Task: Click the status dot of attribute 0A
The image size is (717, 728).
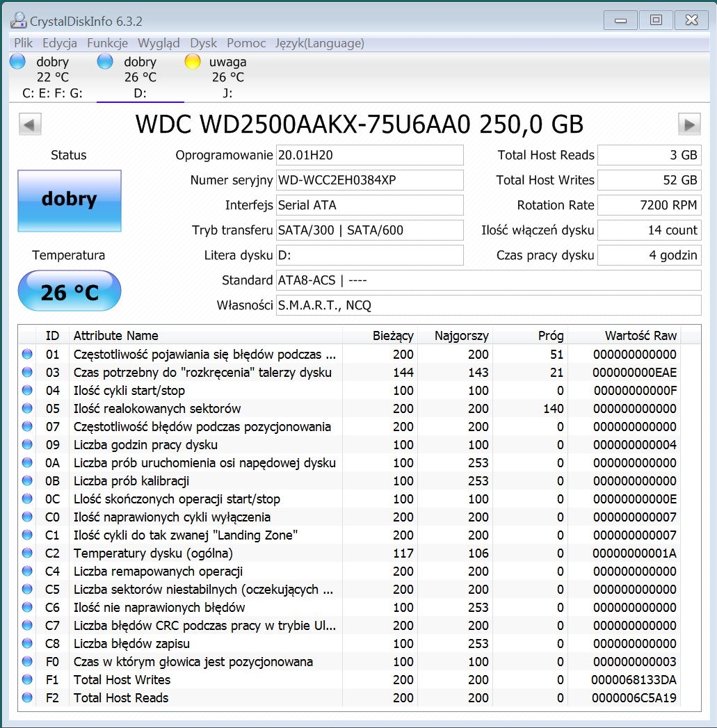Action: (27, 463)
